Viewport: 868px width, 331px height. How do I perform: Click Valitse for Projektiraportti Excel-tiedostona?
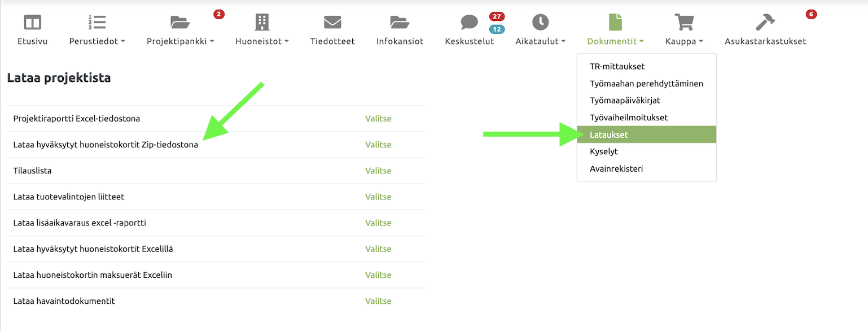coord(378,119)
